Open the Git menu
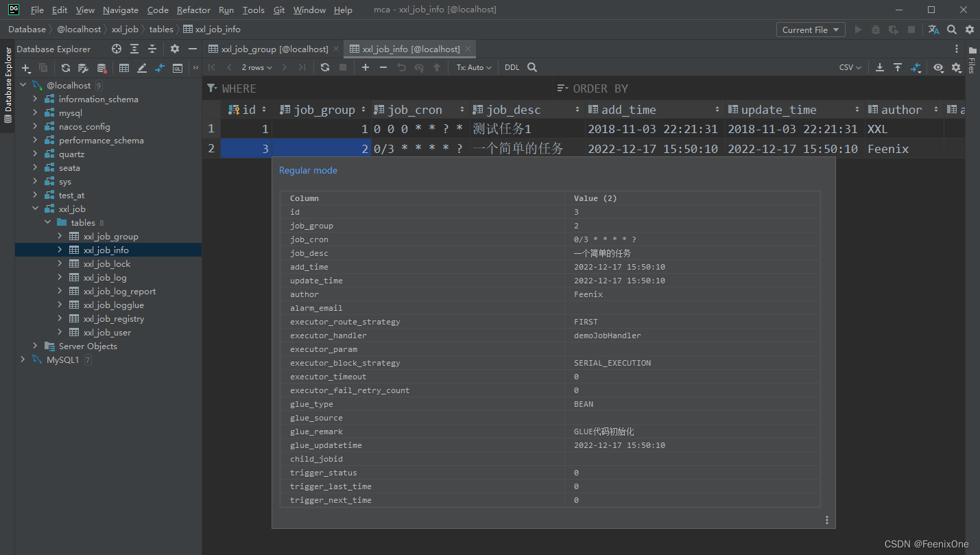Image resolution: width=980 pixels, height=555 pixels. [x=279, y=10]
